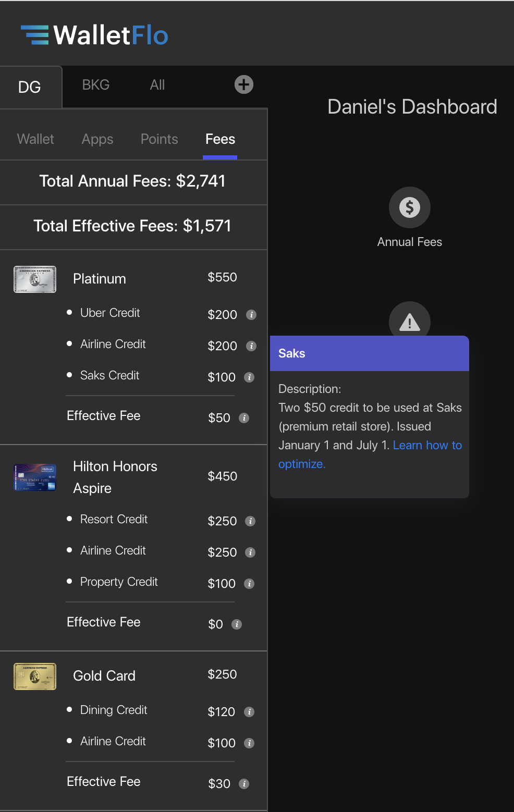Click the Property Credit label
The image size is (514, 812).
pos(119,582)
